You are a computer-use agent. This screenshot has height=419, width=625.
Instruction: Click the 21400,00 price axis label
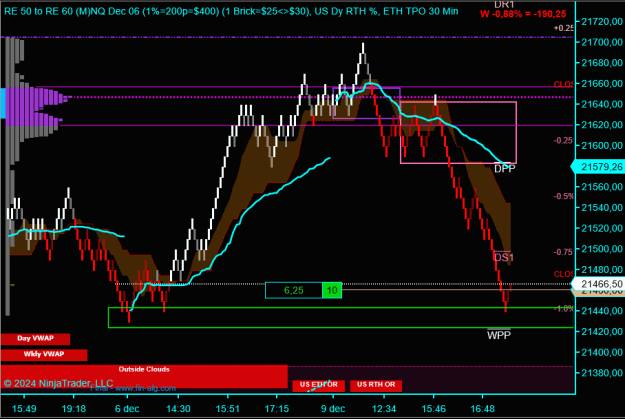point(602,352)
